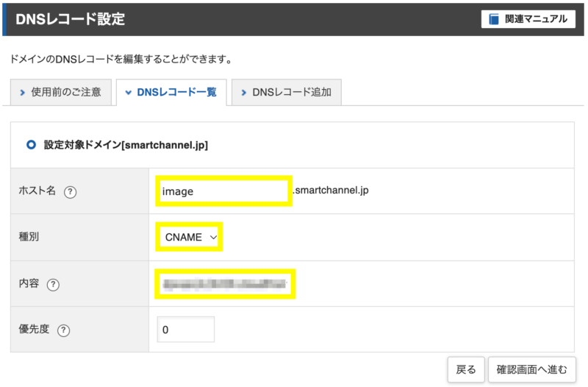Click chevron icon on 使用前のご注意 tab
The width and height of the screenshot is (588, 387).
(x=23, y=93)
